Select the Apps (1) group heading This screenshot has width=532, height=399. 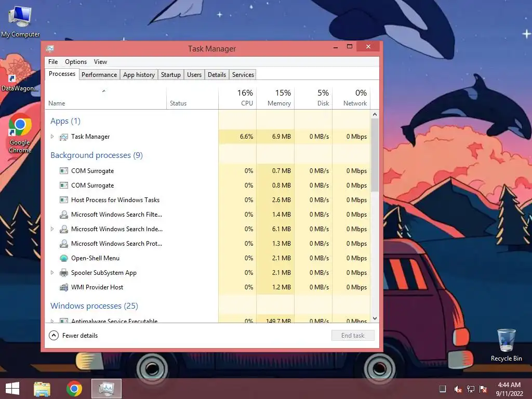(x=65, y=121)
